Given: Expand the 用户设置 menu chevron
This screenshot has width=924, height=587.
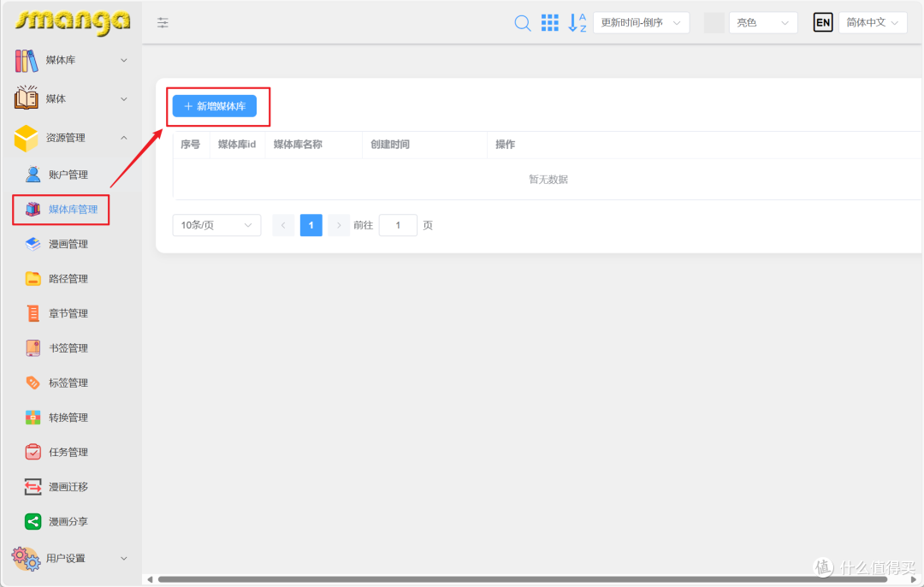Looking at the screenshot, I should click(124, 558).
